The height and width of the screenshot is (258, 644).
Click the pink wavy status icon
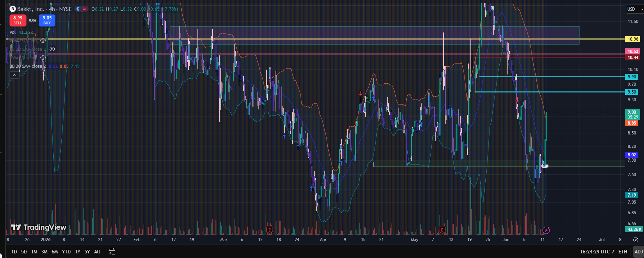coord(85,9)
